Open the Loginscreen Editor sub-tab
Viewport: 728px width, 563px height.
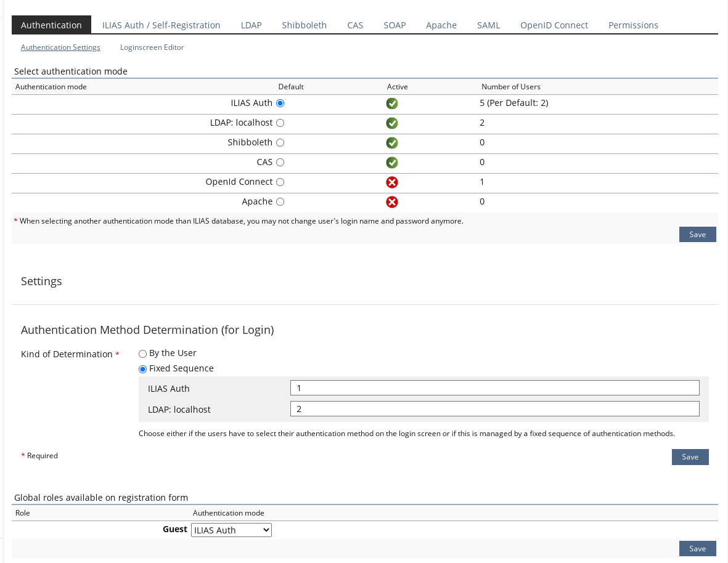coord(152,47)
